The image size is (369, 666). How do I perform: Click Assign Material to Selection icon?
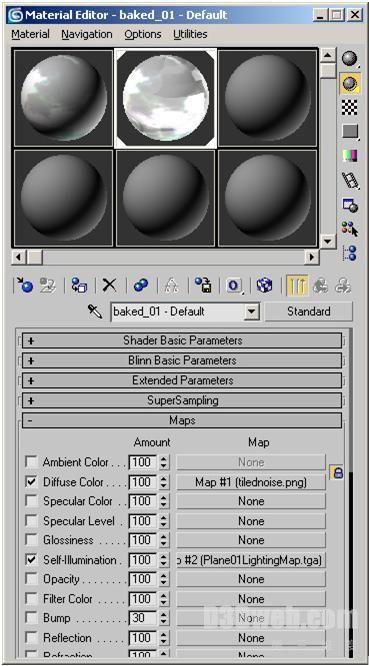point(79,285)
